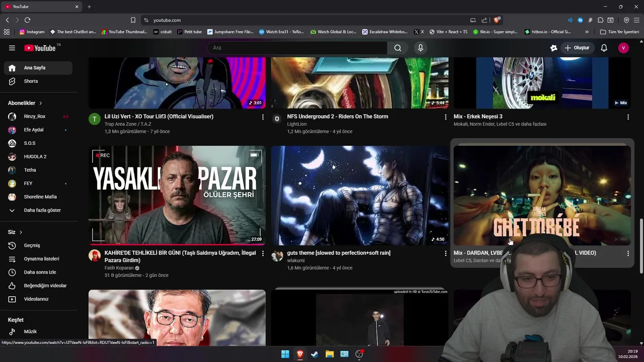Viewport: 644px width, 362px height.
Task: Open a new browser tab
Action: click(89, 7)
